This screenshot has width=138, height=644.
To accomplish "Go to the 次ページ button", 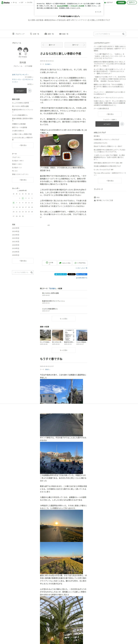I will point(75,45).
